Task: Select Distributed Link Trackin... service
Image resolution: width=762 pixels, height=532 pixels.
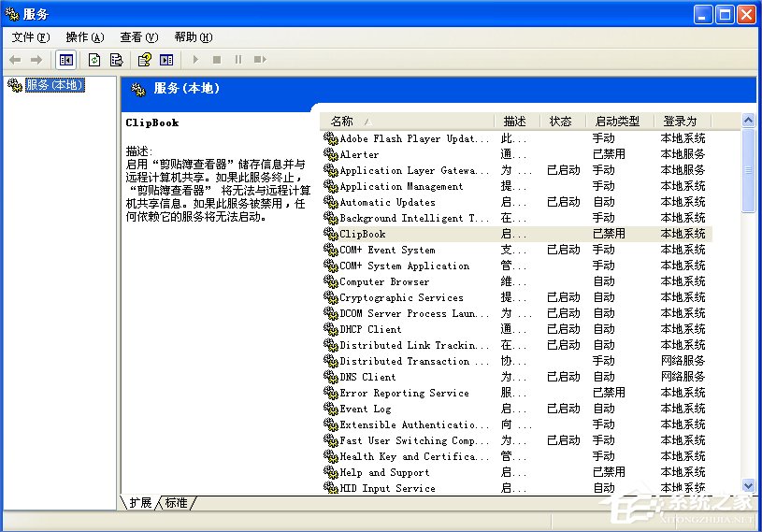Action: (414, 345)
